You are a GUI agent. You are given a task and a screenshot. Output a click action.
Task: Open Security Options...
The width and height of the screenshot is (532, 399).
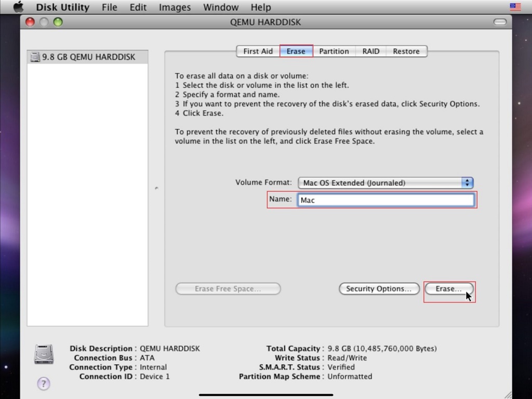[379, 289]
